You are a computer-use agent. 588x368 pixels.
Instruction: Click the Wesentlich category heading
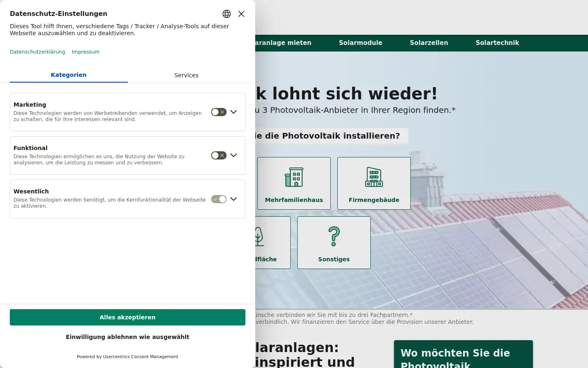click(31, 191)
